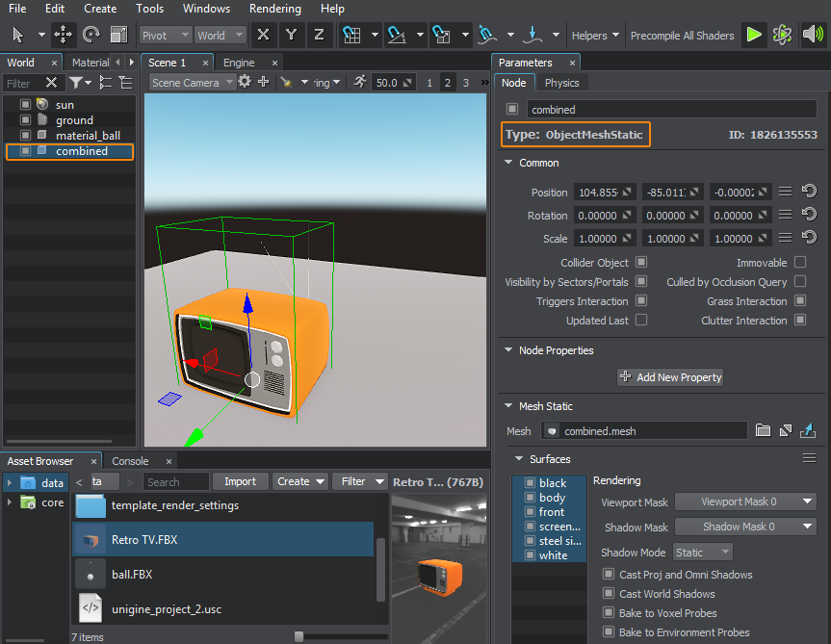Screen dimensions: 831x644
Task: Open the viewport camera settings gear
Action: click(x=247, y=82)
